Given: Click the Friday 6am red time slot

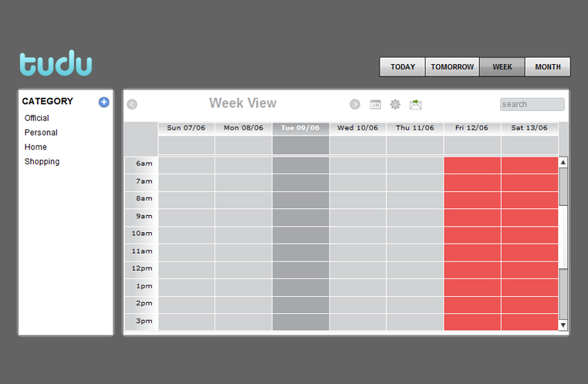Looking at the screenshot, I should 472,165.
